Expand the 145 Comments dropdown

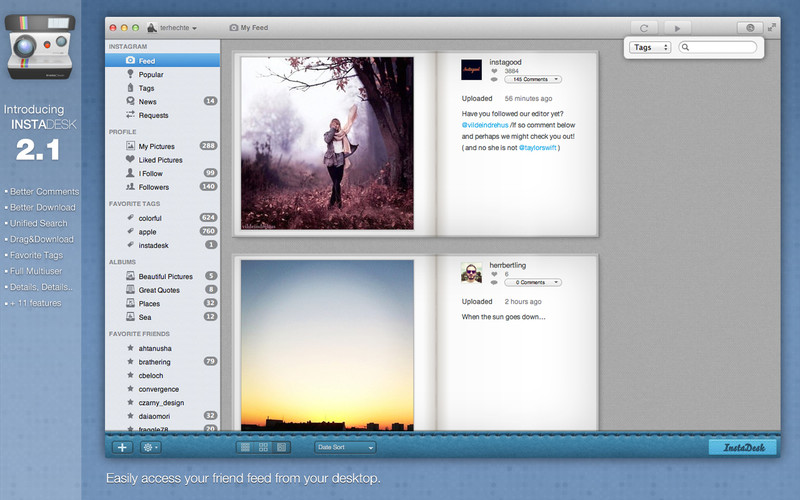click(x=532, y=79)
